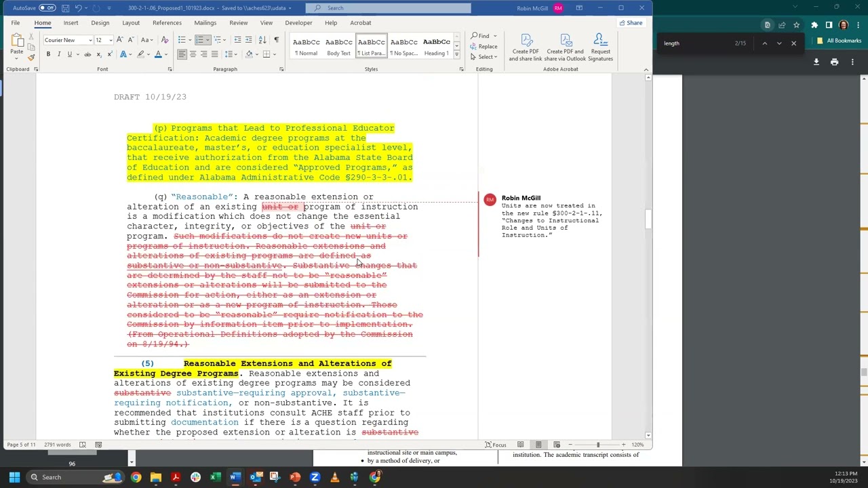The width and height of the screenshot is (868, 488).
Task: Center align the paragraph
Action: pyautogui.click(x=193, y=54)
